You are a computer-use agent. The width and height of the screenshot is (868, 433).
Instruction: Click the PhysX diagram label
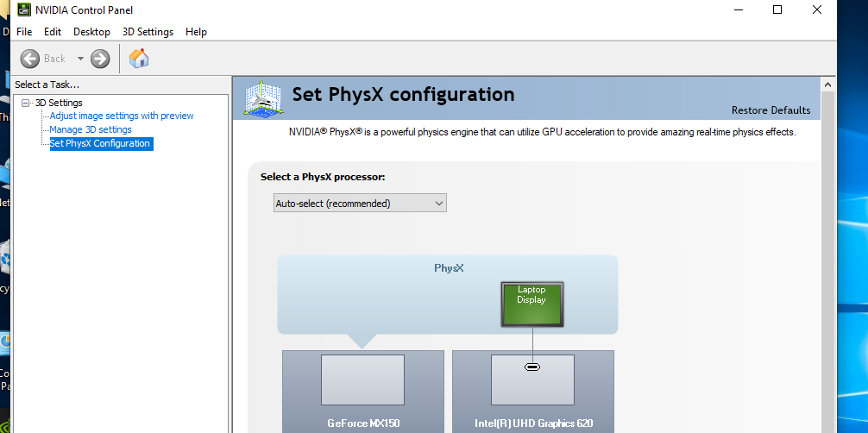[449, 268]
